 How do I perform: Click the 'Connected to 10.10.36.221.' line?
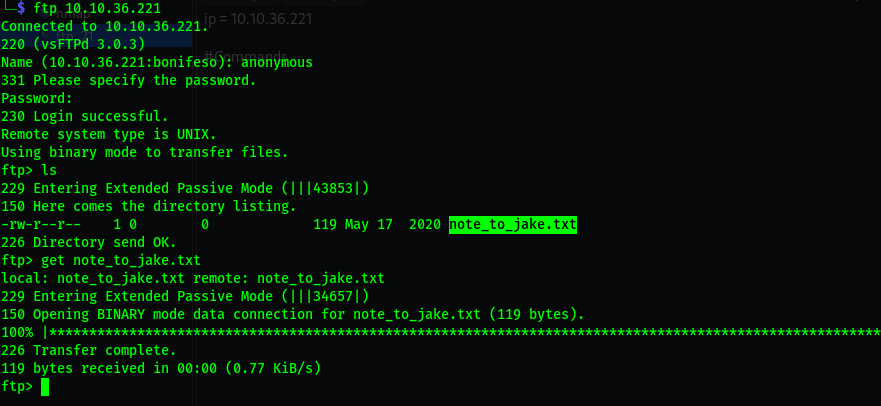click(x=105, y=26)
